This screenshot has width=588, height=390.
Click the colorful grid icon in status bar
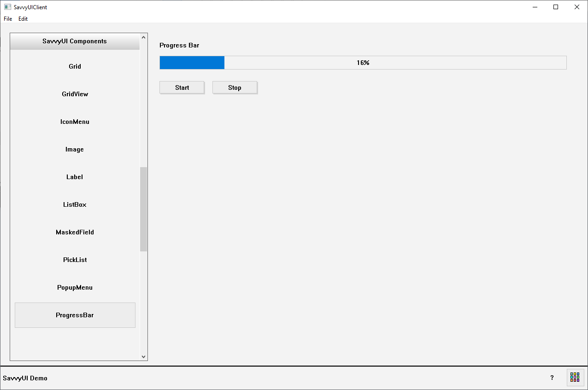coord(575,378)
